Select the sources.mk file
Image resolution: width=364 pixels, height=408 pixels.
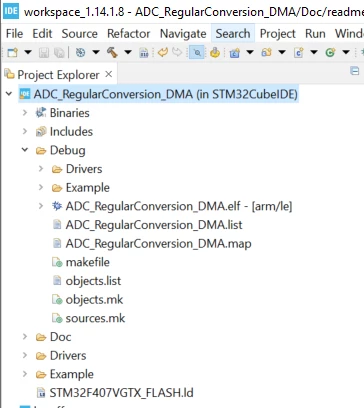click(95, 318)
